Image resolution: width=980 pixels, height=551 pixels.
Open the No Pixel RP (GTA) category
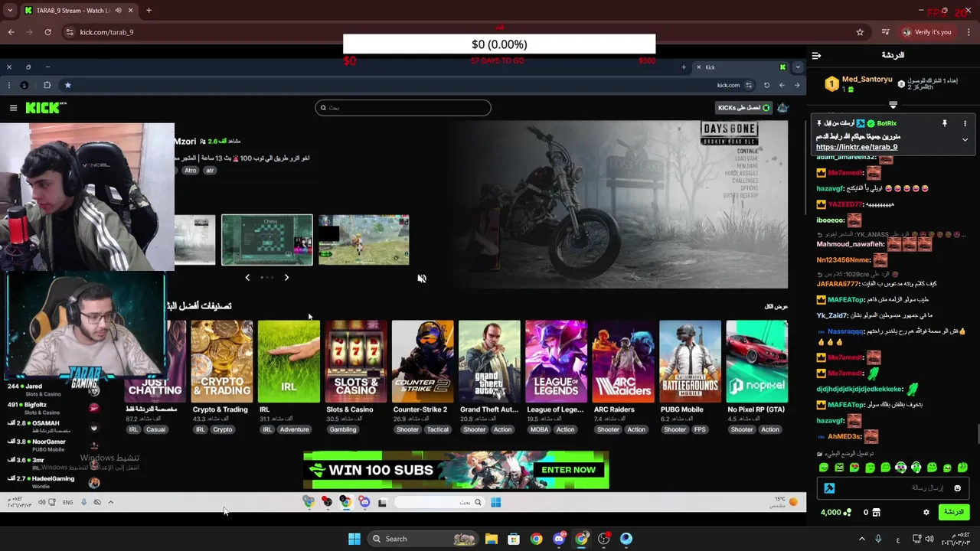[757, 361]
